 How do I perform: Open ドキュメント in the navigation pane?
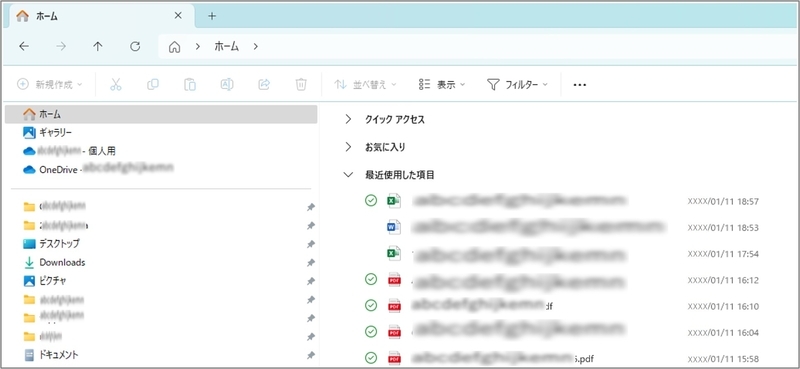(x=51, y=355)
